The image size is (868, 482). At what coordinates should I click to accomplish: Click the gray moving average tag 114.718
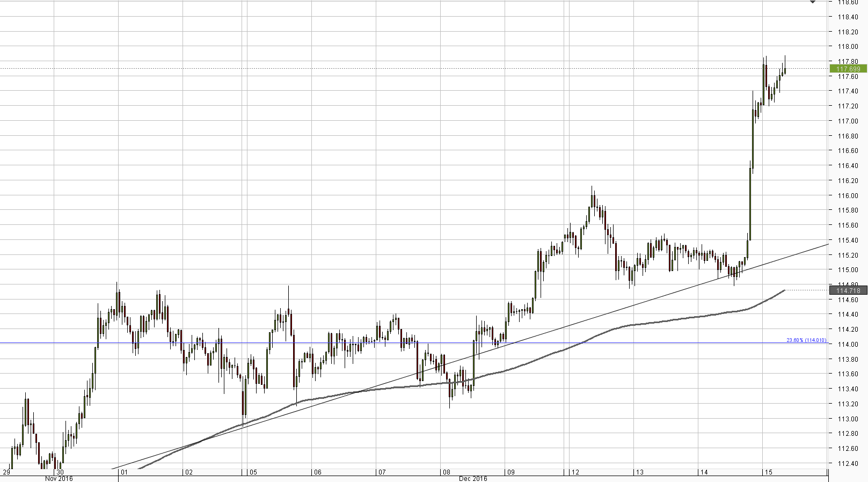pyautogui.click(x=848, y=290)
